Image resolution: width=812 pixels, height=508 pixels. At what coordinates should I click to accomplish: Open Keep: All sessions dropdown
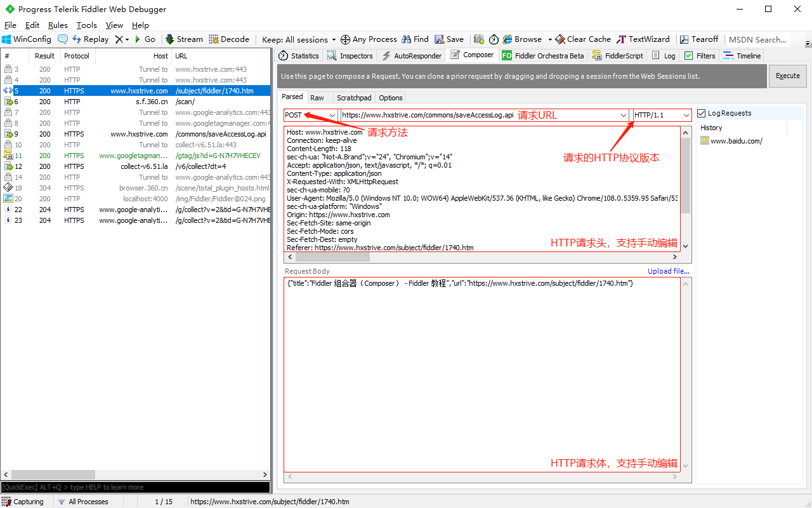pos(299,39)
